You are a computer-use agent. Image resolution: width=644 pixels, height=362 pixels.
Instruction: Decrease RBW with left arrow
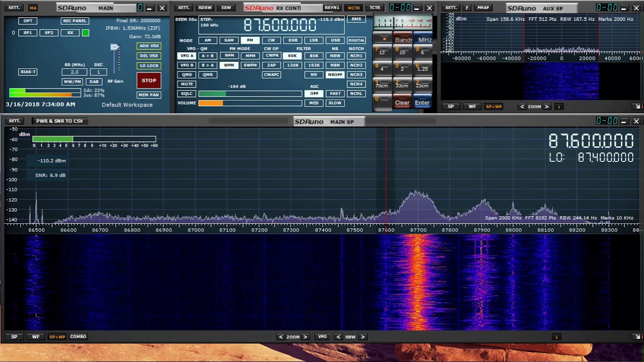tap(339, 337)
